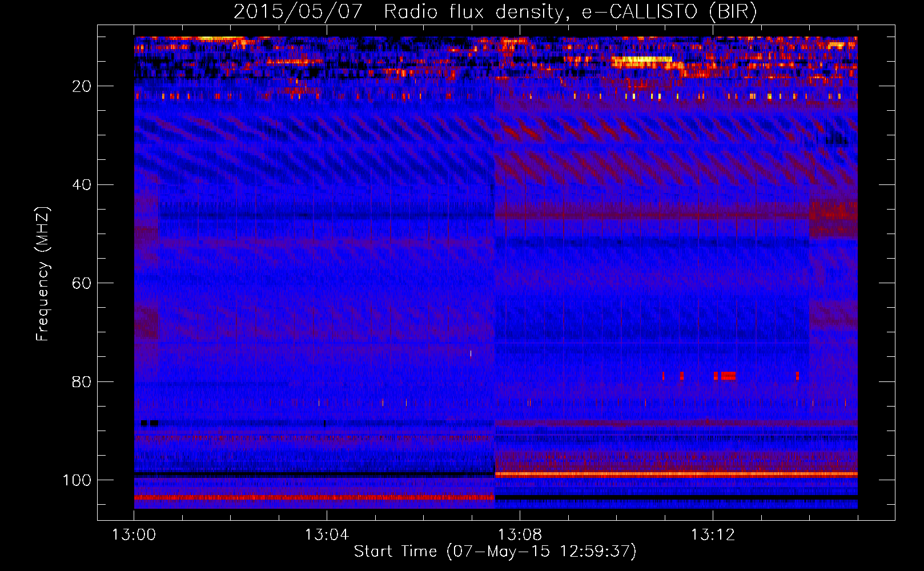
Task: Click the "e-CALLISTO (BIR)" text in title
Action: [669, 11]
